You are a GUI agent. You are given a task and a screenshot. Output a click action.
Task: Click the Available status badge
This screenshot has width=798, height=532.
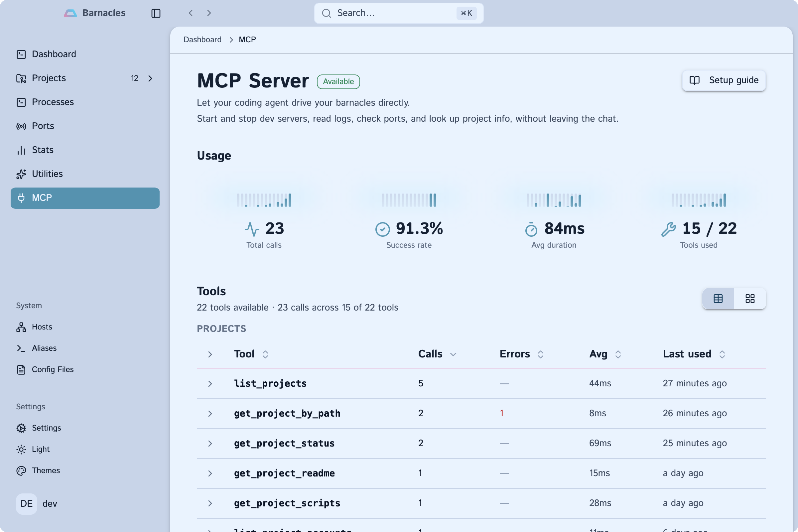338,82
